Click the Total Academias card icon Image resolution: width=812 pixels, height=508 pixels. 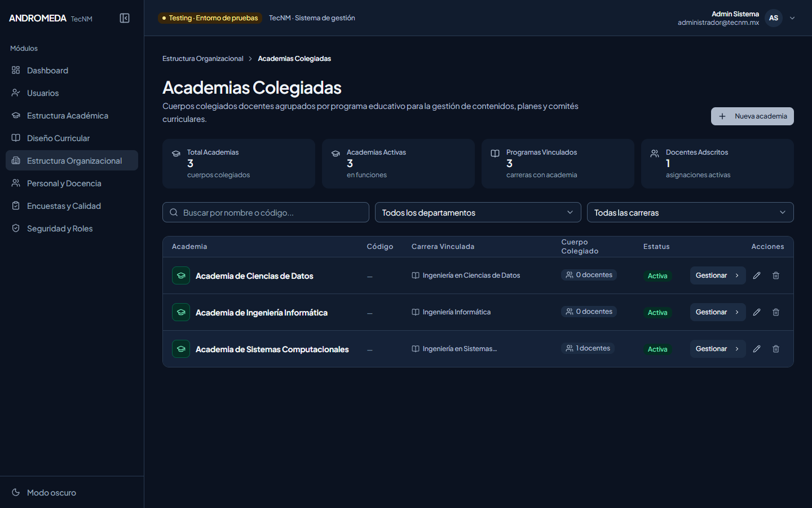pos(176,154)
